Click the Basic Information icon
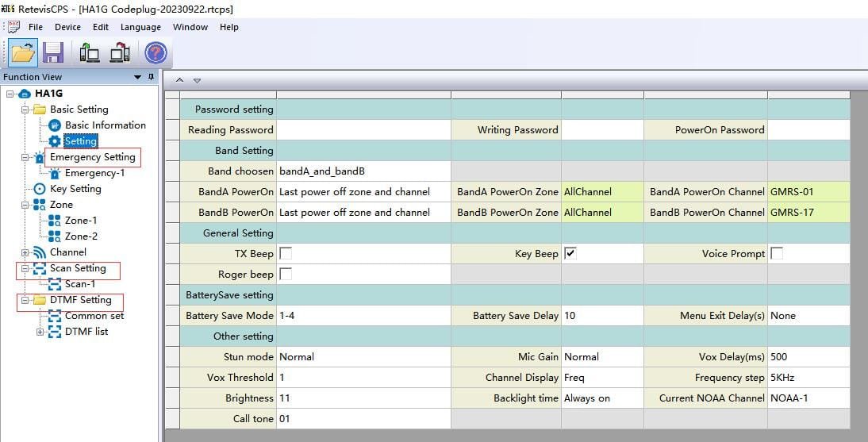 click(x=54, y=125)
